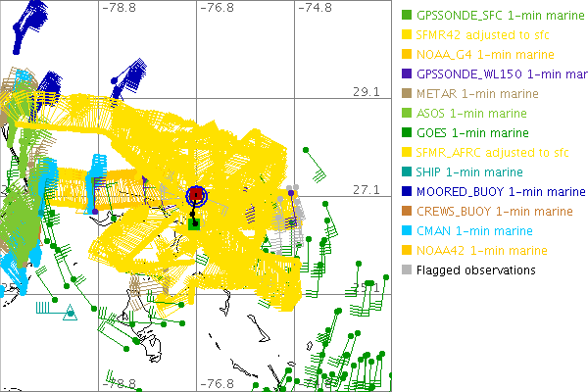Click the GPSSONDE_WL150 purple legend swatch

tap(407, 74)
